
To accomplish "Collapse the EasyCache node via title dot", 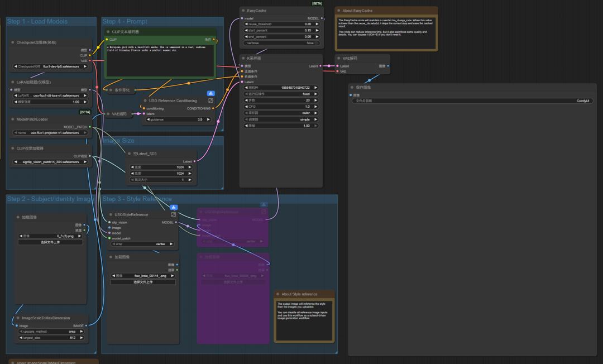I will [243, 11].
